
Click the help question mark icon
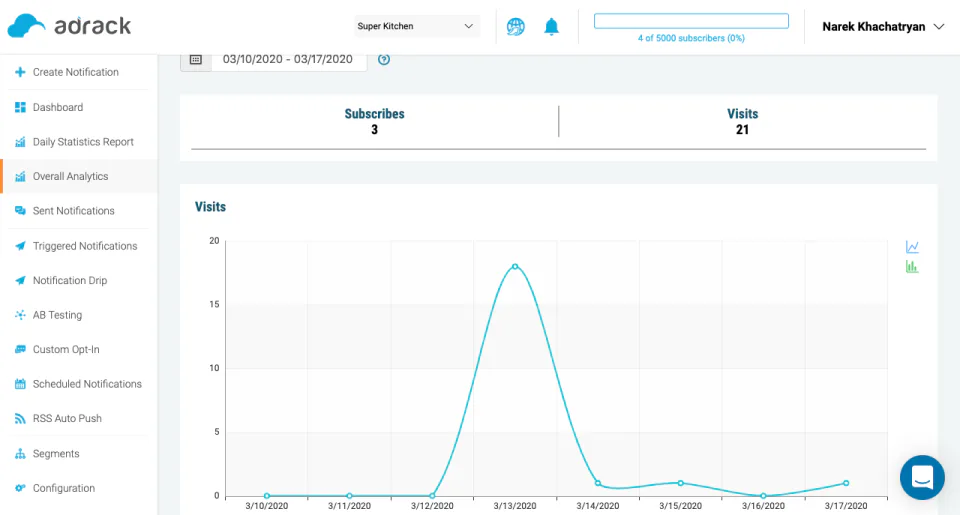[384, 59]
